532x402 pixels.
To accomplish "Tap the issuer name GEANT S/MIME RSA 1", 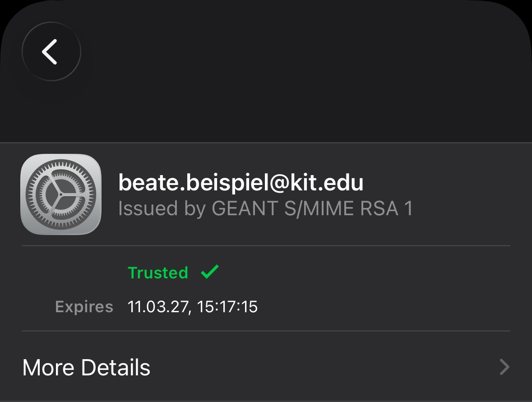I will point(312,208).
